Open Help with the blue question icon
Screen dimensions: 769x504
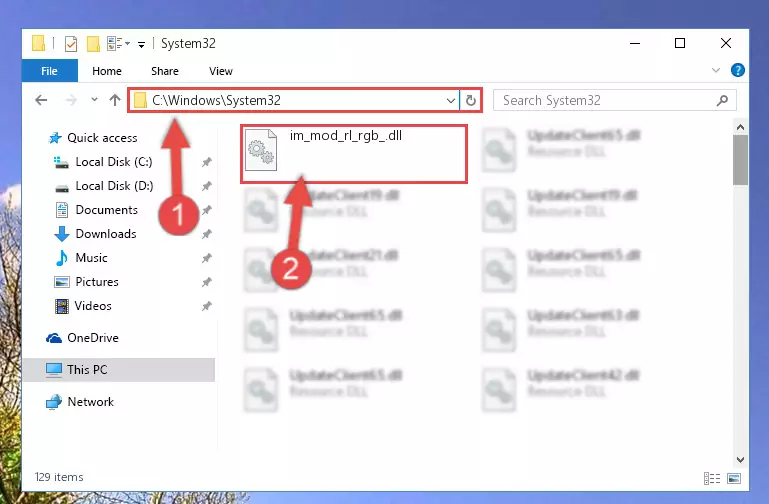[x=737, y=71]
